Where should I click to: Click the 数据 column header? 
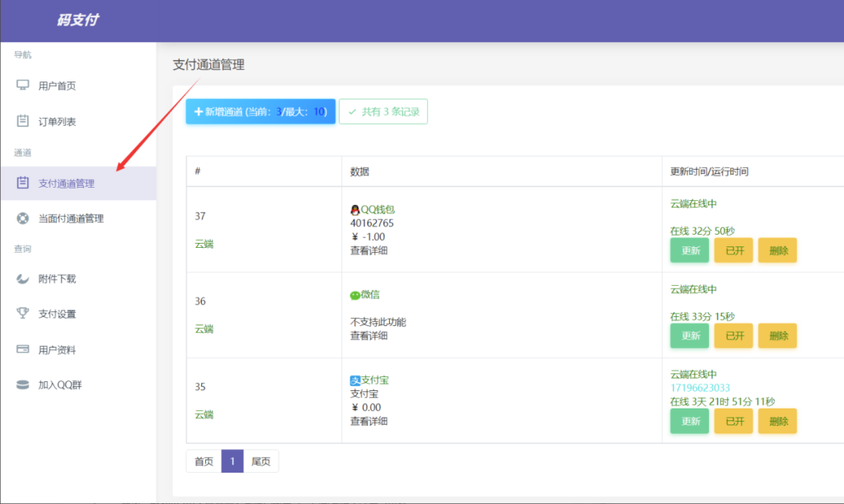tap(359, 171)
